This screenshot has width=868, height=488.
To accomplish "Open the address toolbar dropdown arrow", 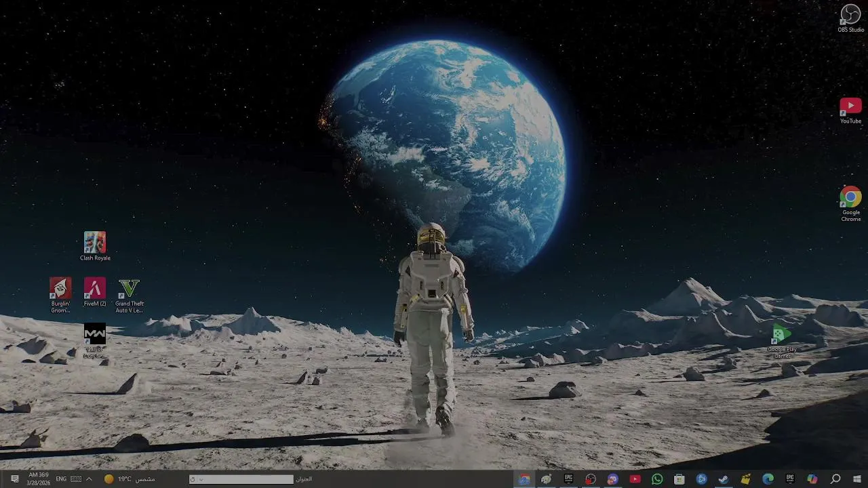I will tap(201, 479).
